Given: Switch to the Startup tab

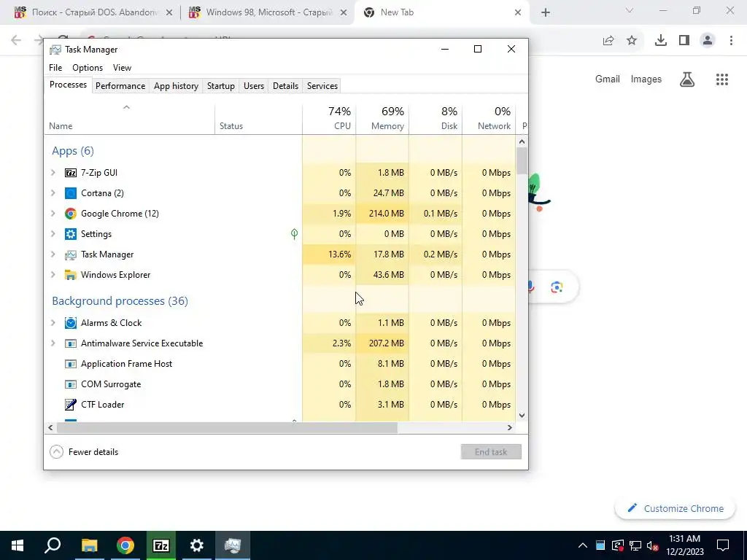Looking at the screenshot, I should point(220,86).
